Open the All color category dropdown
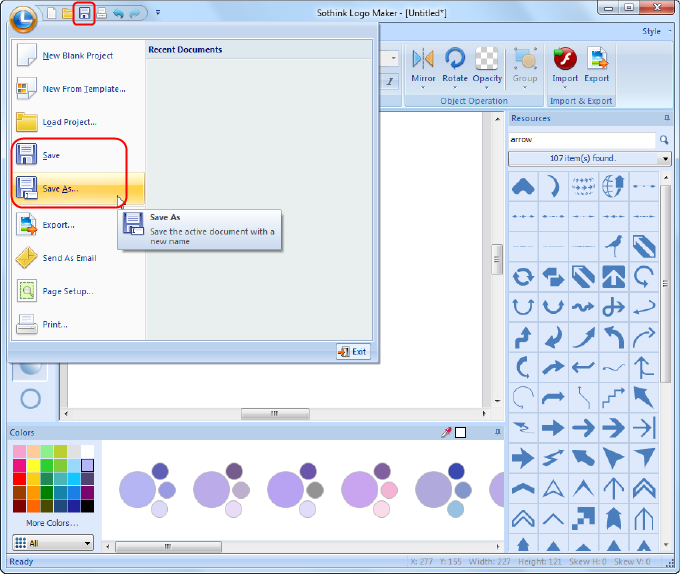This screenshot has height=574, width=680. tap(53, 543)
